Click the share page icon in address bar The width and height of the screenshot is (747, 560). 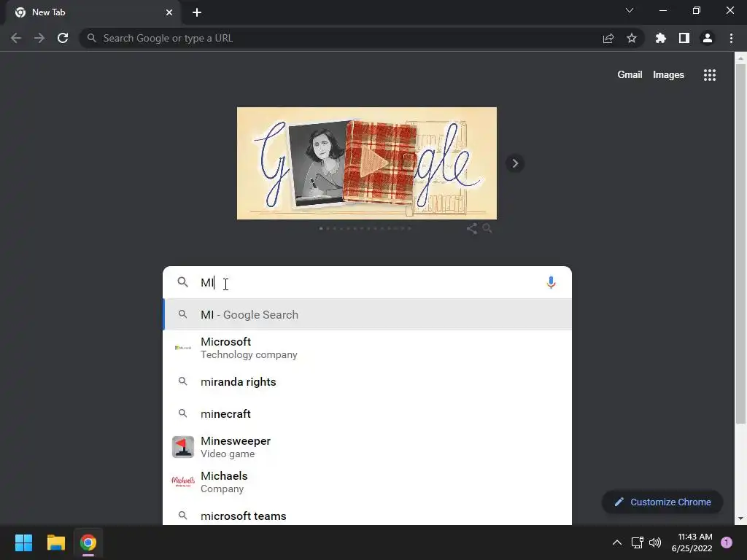tap(608, 39)
